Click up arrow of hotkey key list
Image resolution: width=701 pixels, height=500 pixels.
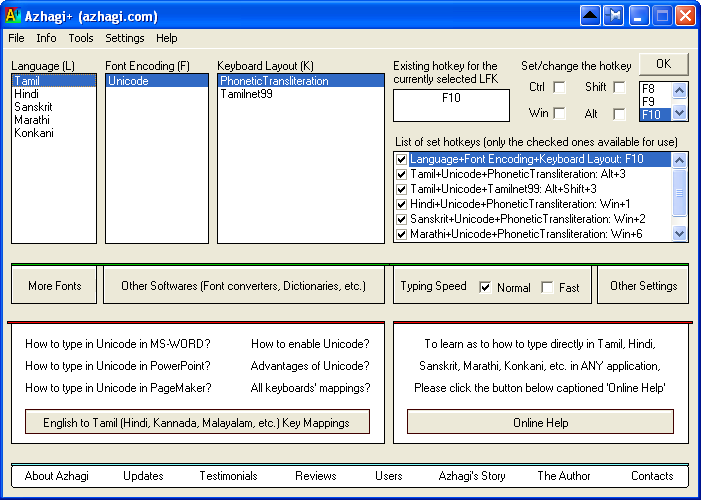(x=680, y=91)
